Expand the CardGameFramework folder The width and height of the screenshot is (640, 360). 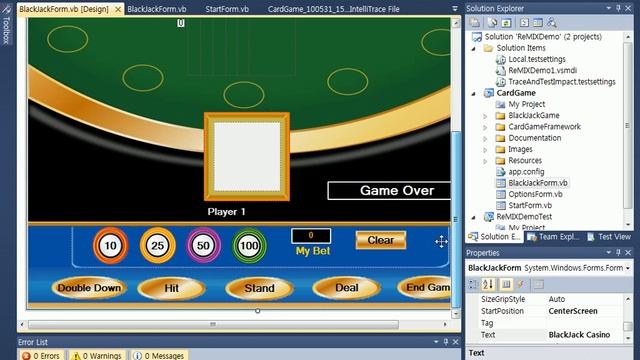(485, 127)
